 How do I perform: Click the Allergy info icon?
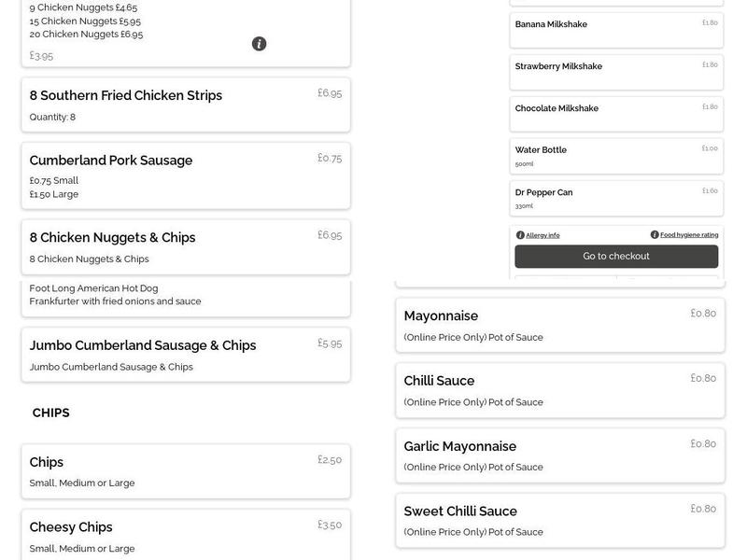[x=520, y=234]
